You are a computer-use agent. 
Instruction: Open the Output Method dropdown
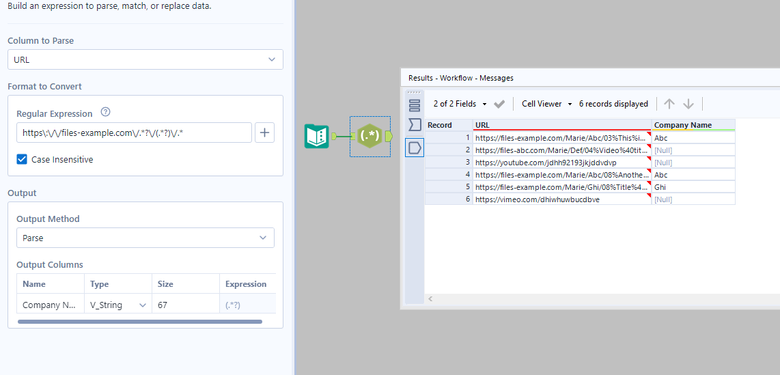point(145,238)
